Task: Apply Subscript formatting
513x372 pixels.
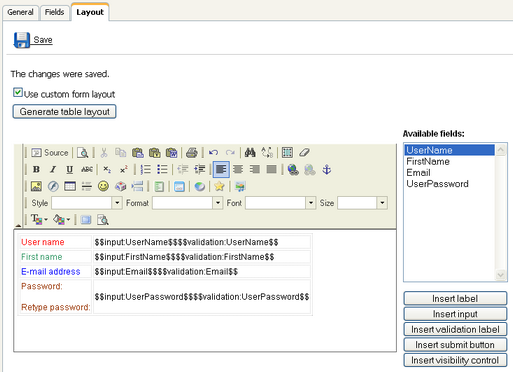Action: tap(107, 169)
